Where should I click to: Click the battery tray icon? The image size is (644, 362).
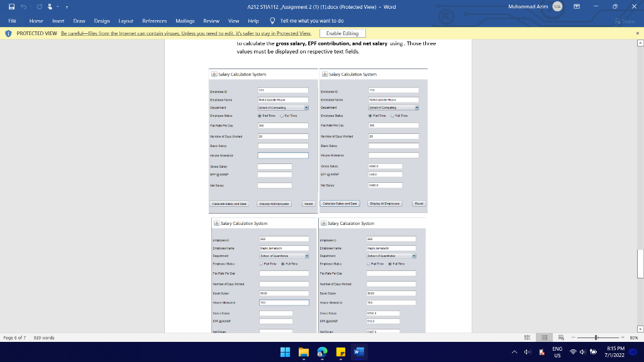(x=594, y=352)
